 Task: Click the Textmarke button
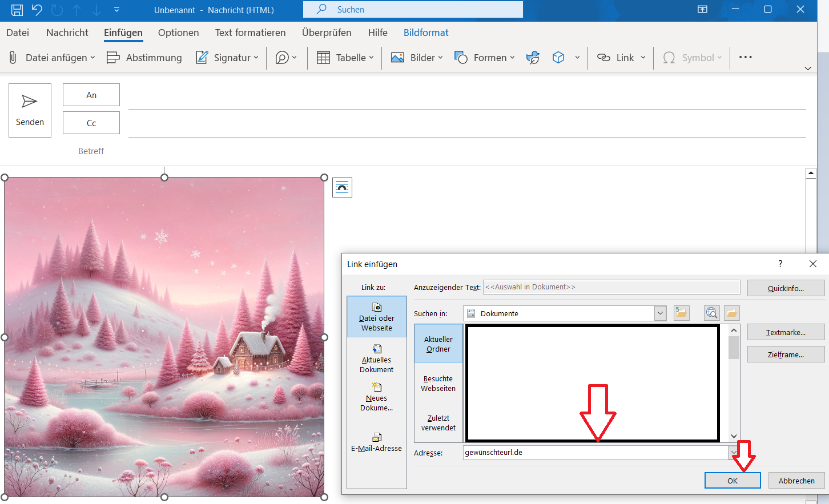[786, 332]
